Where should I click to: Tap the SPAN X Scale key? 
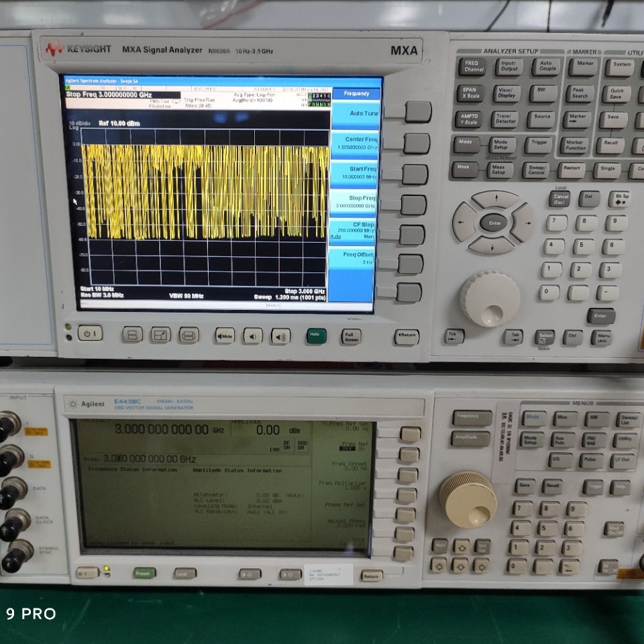471,93
